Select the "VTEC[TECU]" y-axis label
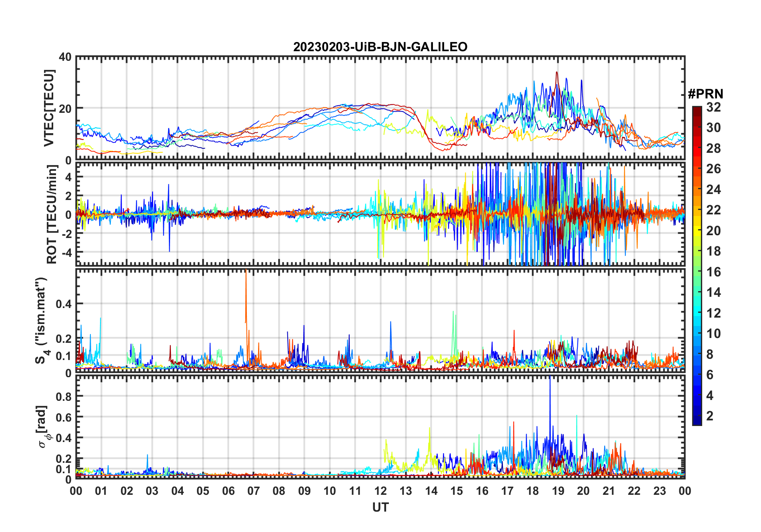Viewport: 761px width, 532px height. 48,108
